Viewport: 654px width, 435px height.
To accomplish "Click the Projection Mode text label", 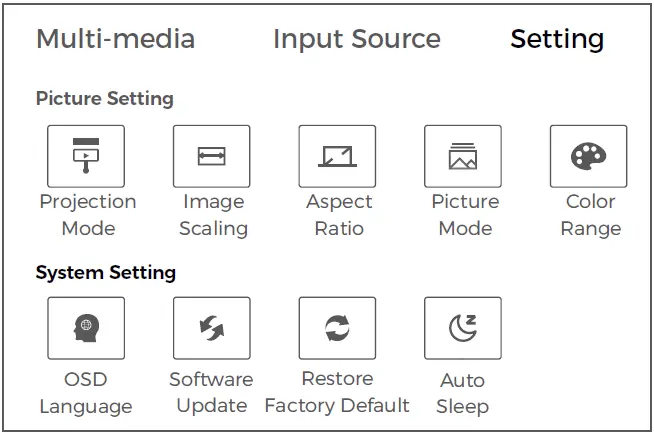I will 88,215.
